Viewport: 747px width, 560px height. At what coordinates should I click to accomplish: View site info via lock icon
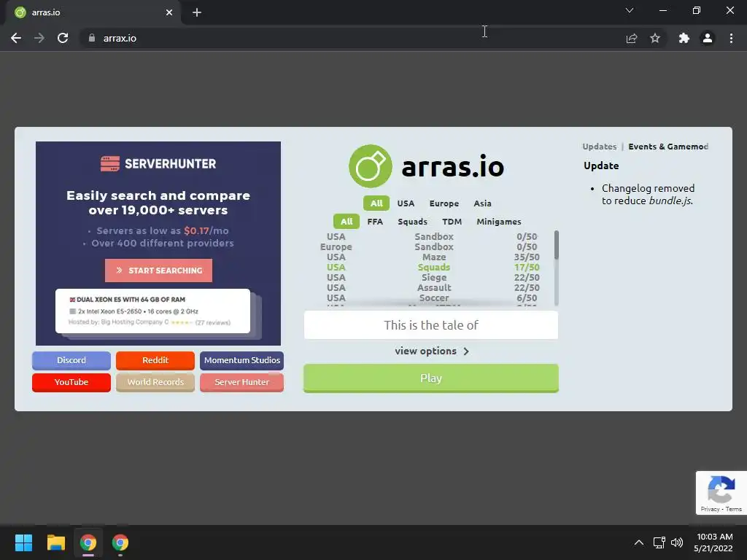tap(91, 38)
